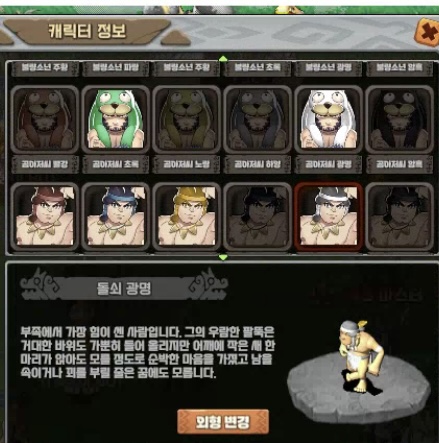Click the 곰아저씨 하양 name label
Image resolution: width=439 pixels, height=443 pixels.
257,165
